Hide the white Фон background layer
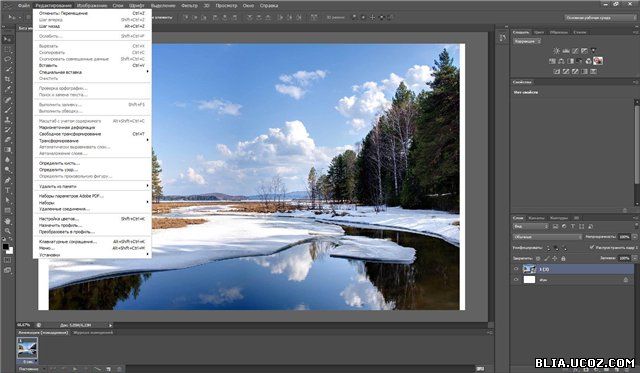 click(516, 280)
